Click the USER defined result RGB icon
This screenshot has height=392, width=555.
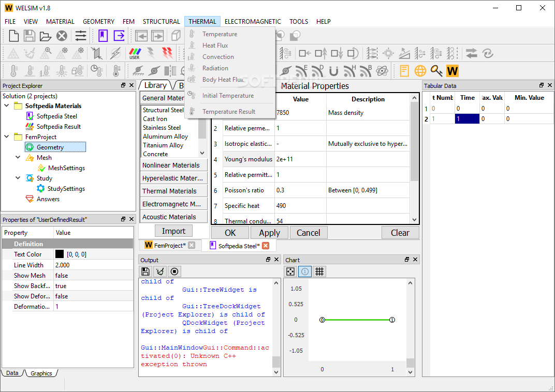coord(135,54)
